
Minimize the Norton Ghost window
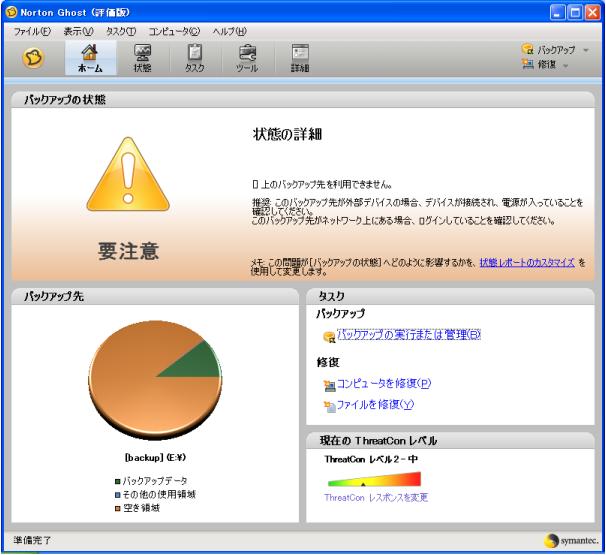pos(557,13)
